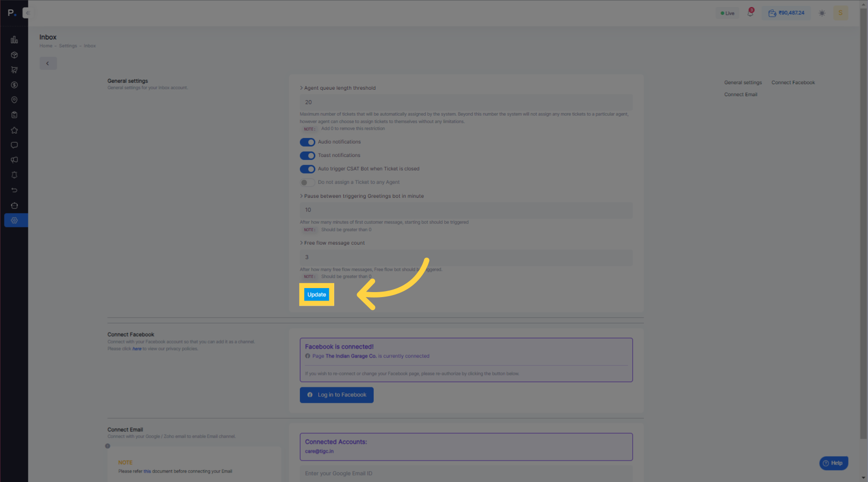Click the Google Email ID input field
Screen dimensions: 868x482
tap(466, 474)
